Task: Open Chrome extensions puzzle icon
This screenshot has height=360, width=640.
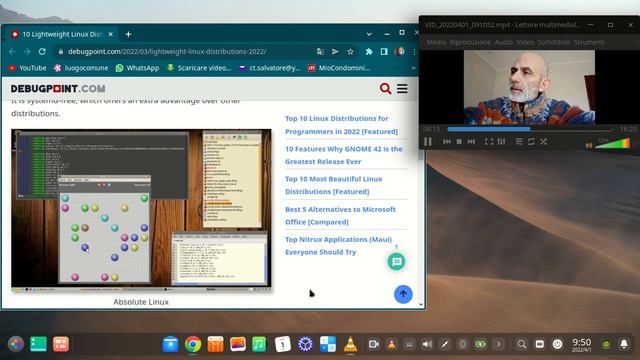Action: (x=369, y=51)
